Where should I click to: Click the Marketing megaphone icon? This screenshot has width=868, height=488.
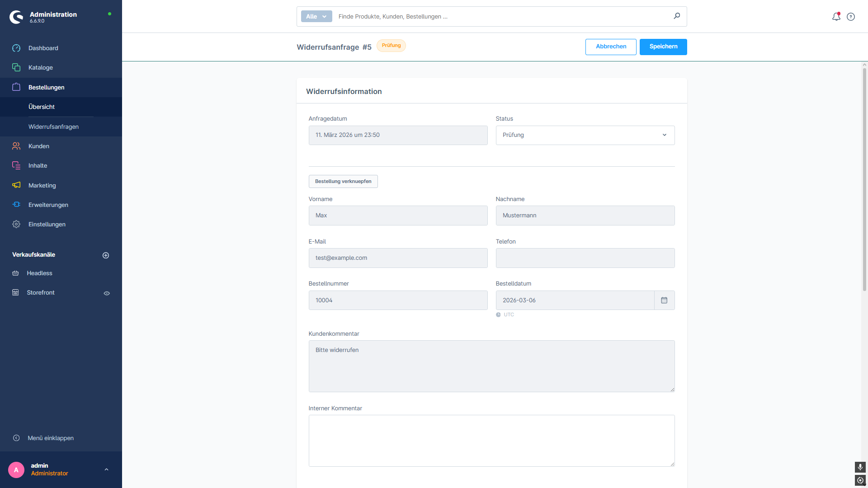pyautogui.click(x=16, y=185)
